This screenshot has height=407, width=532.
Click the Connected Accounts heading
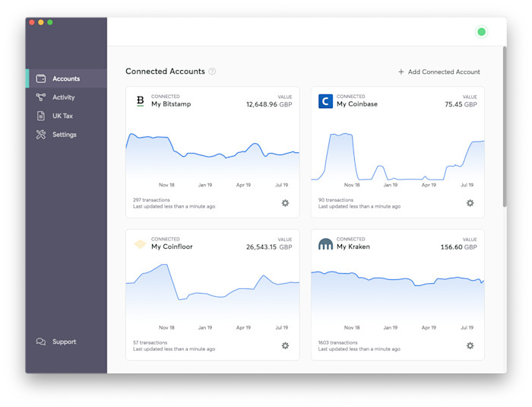[165, 72]
